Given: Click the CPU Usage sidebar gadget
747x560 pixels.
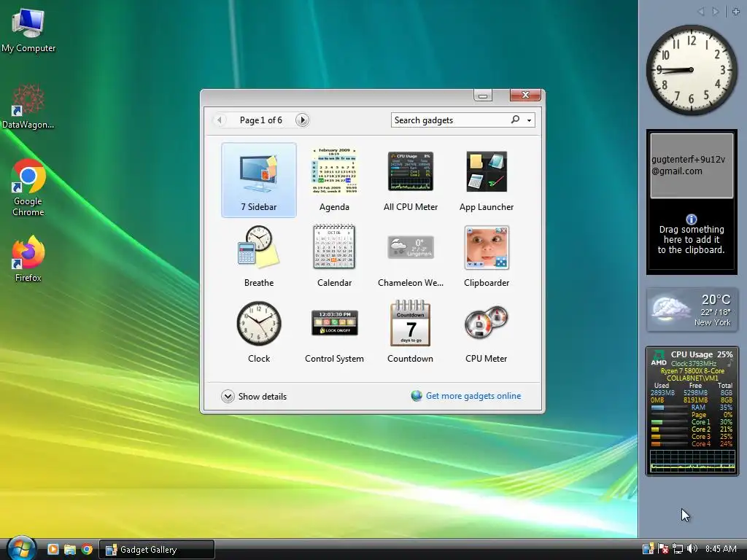Looking at the screenshot, I should 692,411.
